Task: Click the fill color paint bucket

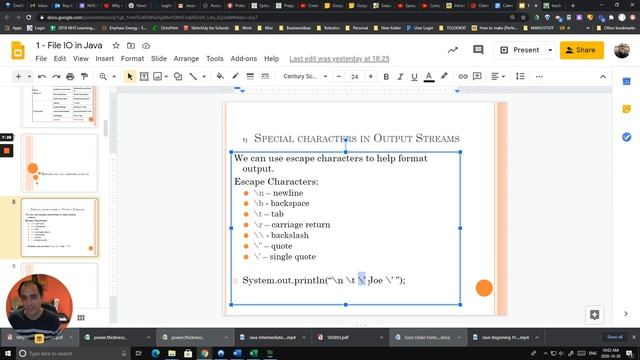Action: [220, 76]
